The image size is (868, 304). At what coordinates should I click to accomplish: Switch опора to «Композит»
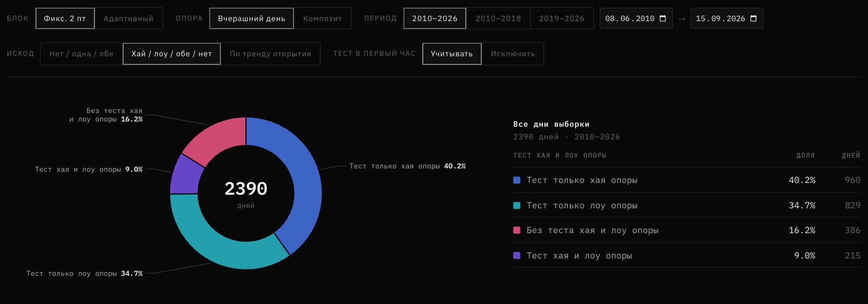click(323, 18)
